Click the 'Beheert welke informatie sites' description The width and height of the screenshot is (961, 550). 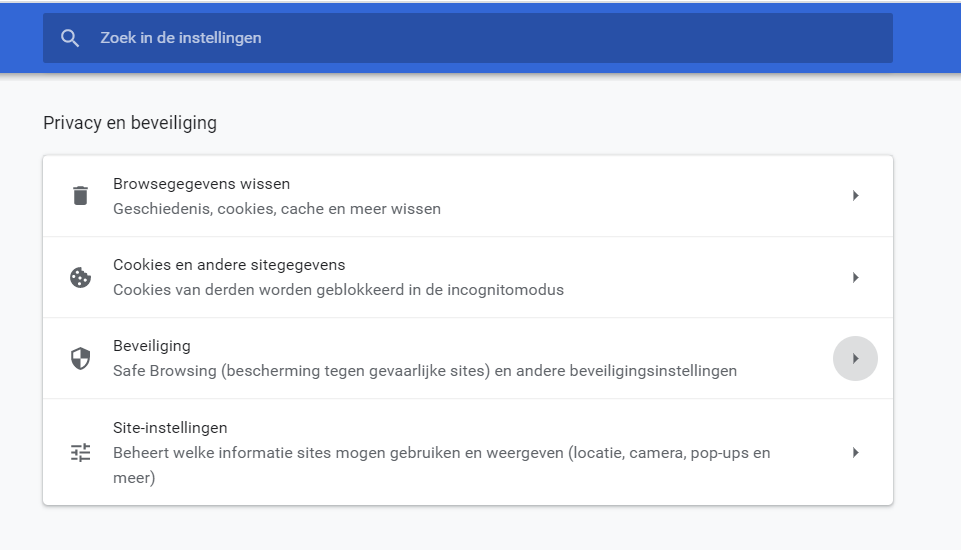point(441,453)
